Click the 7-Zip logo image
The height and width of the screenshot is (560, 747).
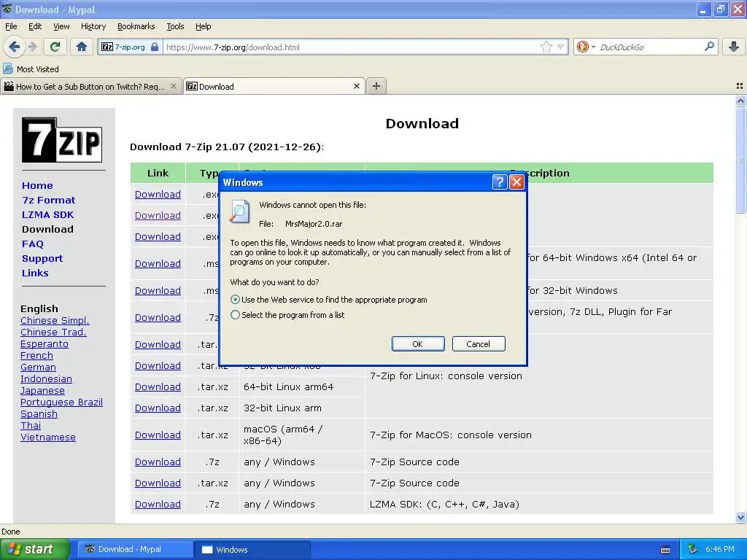pyautogui.click(x=62, y=140)
